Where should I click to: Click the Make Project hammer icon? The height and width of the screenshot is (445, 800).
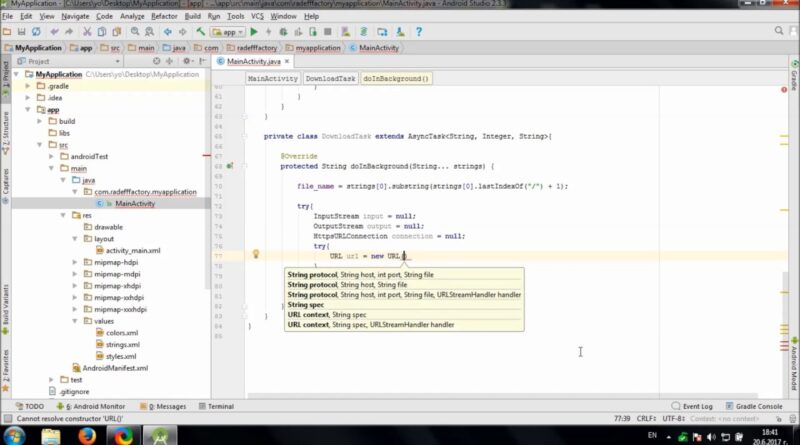(201, 32)
